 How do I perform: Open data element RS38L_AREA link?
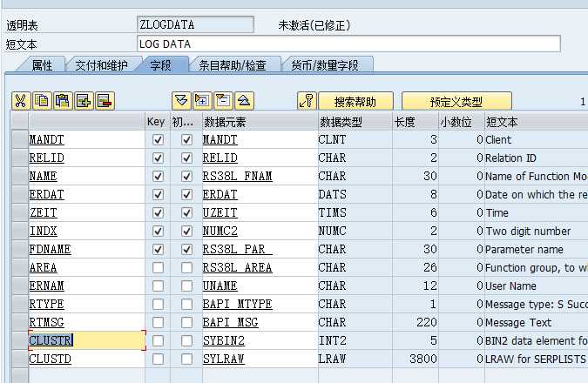[237, 267]
